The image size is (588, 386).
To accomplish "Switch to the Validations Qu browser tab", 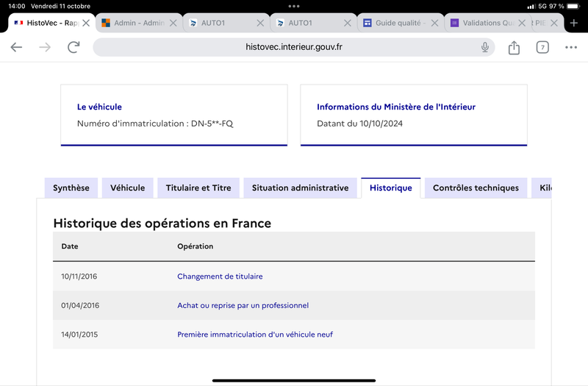I will (487, 24).
